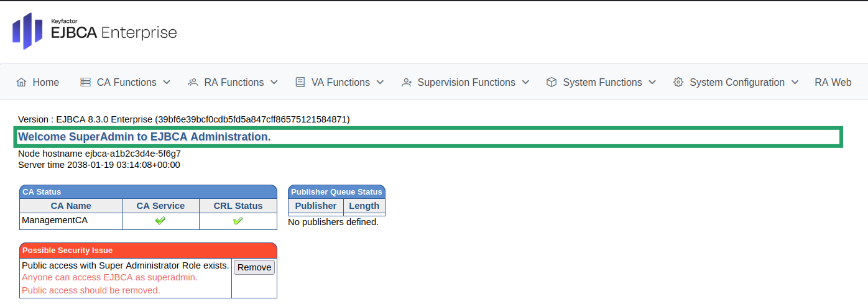Click the Keyfactor EJBCA logo icon
868x304 pixels.
click(x=27, y=31)
